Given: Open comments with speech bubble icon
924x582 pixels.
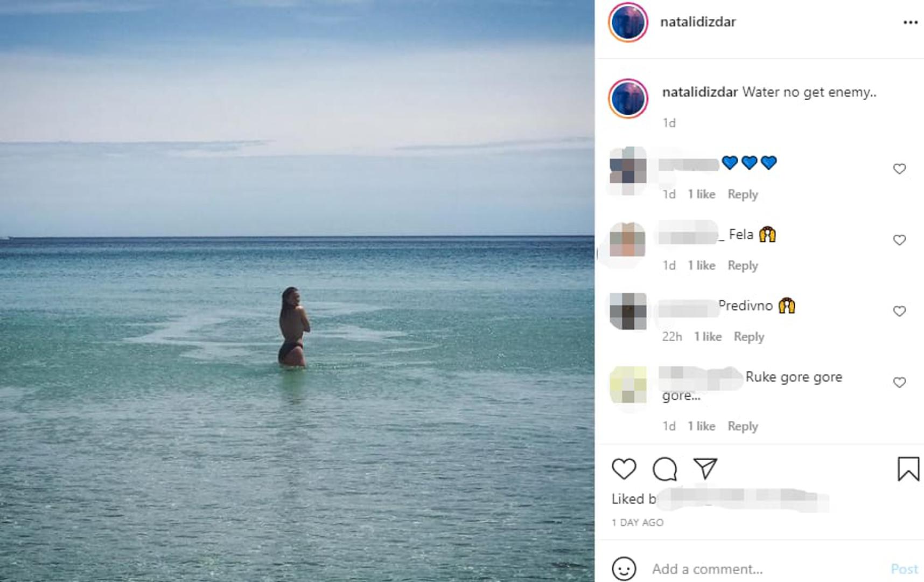Looking at the screenshot, I should click(x=664, y=469).
